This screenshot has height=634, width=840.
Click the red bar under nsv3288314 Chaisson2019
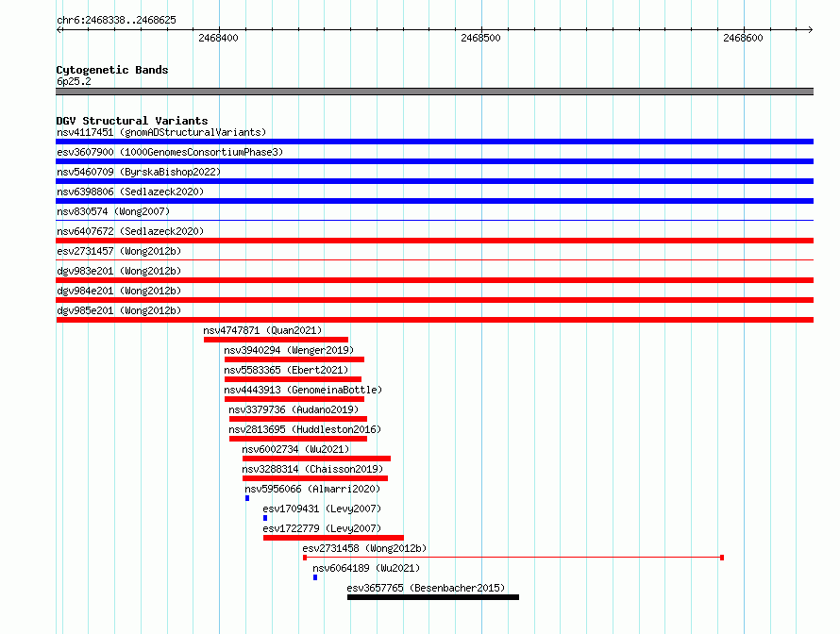click(315, 478)
